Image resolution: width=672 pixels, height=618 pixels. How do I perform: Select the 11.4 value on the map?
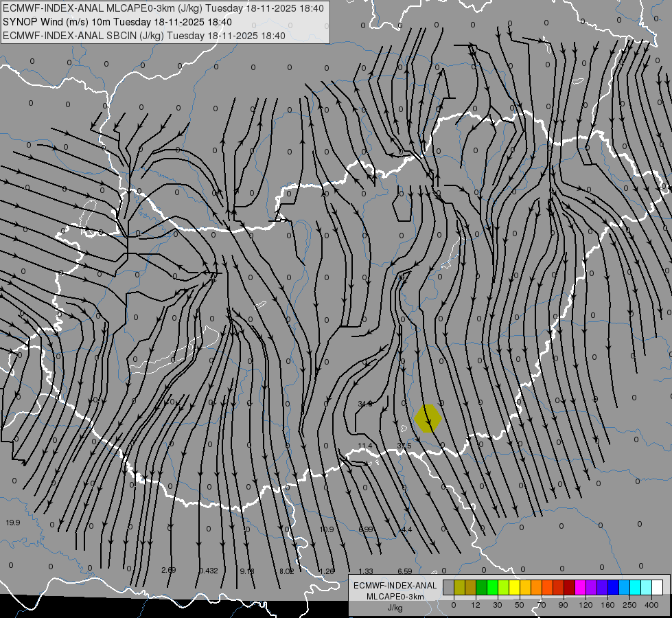tap(365, 446)
